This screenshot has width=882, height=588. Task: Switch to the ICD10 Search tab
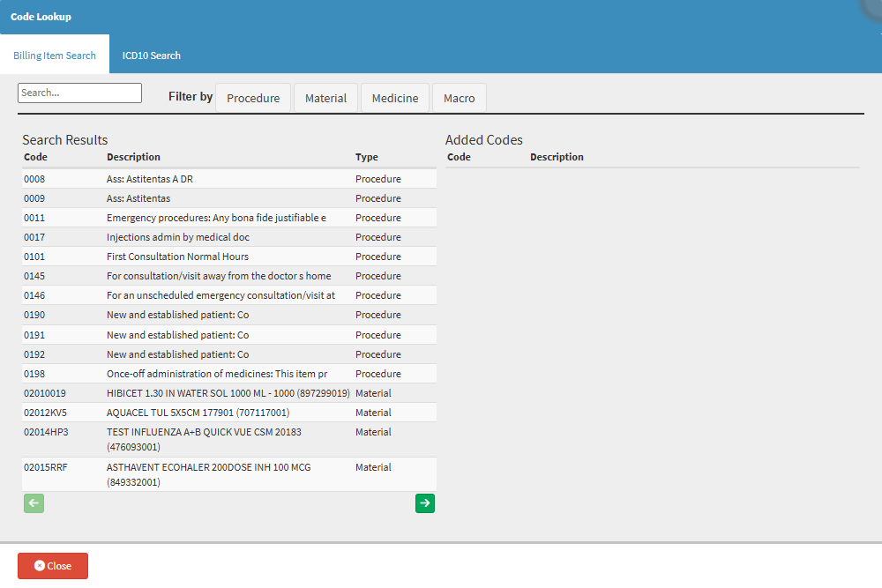[x=152, y=56]
